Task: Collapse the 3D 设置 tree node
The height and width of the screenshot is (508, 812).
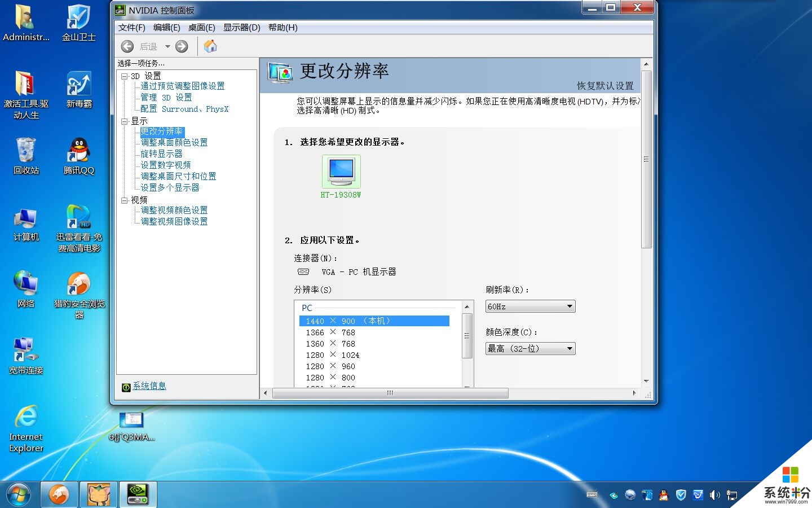Action: coord(124,76)
